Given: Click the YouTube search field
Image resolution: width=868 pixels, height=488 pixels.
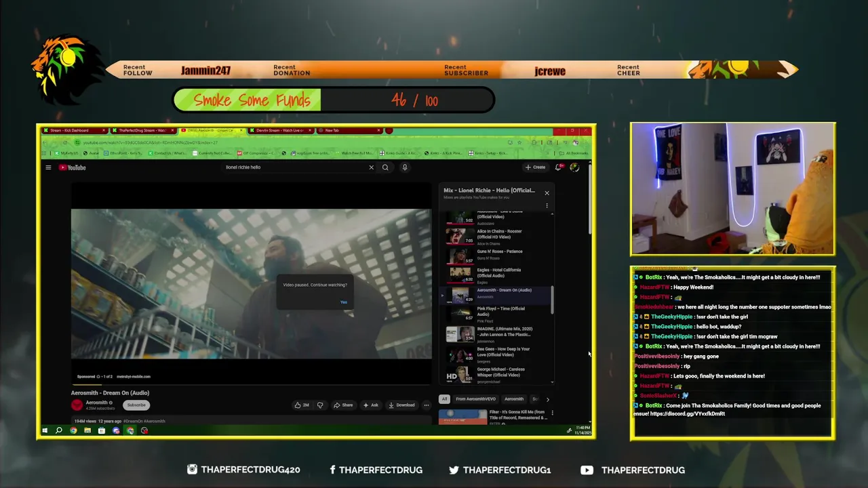Looking at the screenshot, I should click(295, 167).
